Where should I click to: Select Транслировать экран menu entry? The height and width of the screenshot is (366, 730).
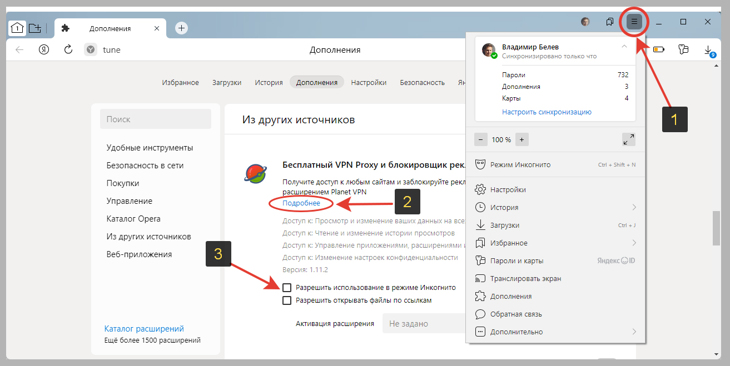(x=555, y=278)
